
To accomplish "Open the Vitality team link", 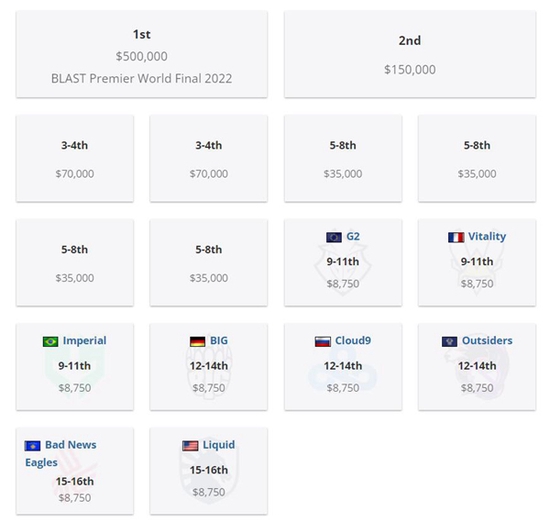I will pyautogui.click(x=487, y=236).
